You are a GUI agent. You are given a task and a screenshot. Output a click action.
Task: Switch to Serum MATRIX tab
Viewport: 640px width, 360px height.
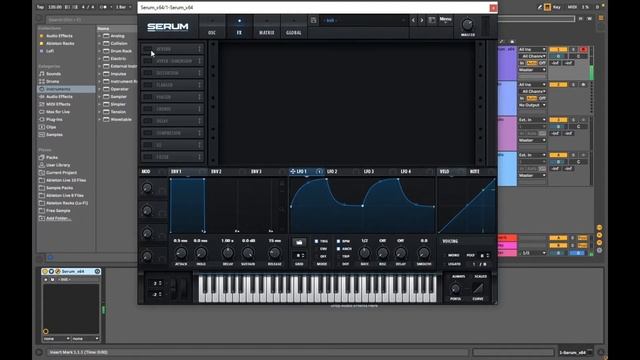[267, 27]
